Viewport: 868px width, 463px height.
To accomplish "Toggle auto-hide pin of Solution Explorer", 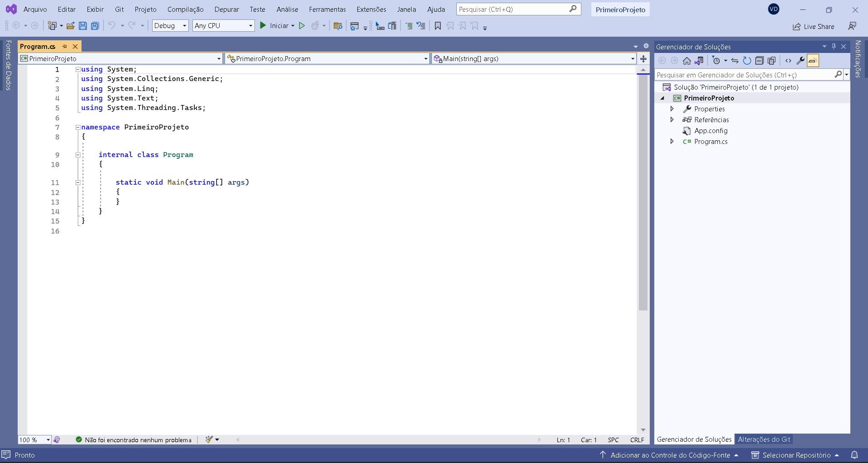I will click(834, 46).
